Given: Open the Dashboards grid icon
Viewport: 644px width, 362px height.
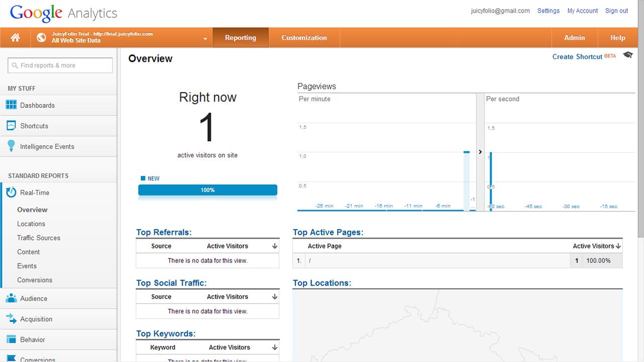Looking at the screenshot, I should [11, 105].
